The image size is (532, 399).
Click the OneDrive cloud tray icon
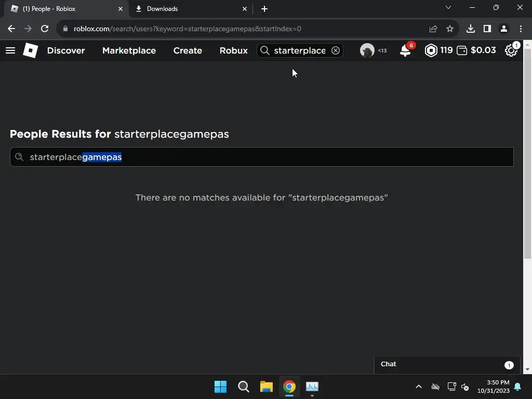pyautogui.click(x=435, y=387)
